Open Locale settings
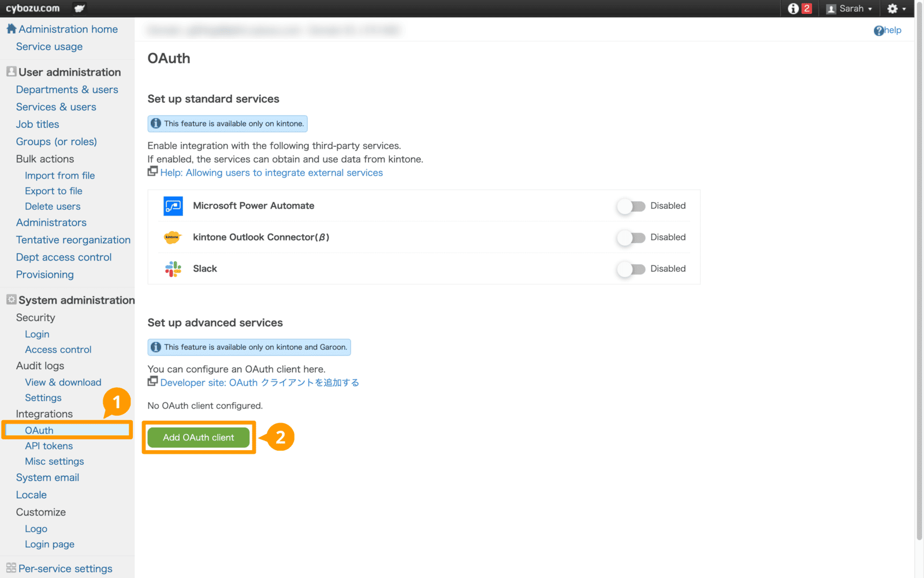The height and width of the screenshot is (578, 924). click(31, 495)
